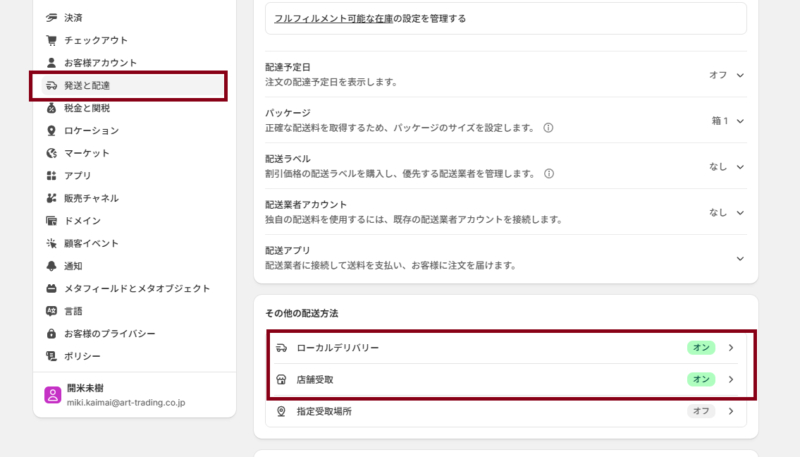Click the その他の配送方法 section heading
The width and height of the screenshot is (800, 457).
coord(302,313)
